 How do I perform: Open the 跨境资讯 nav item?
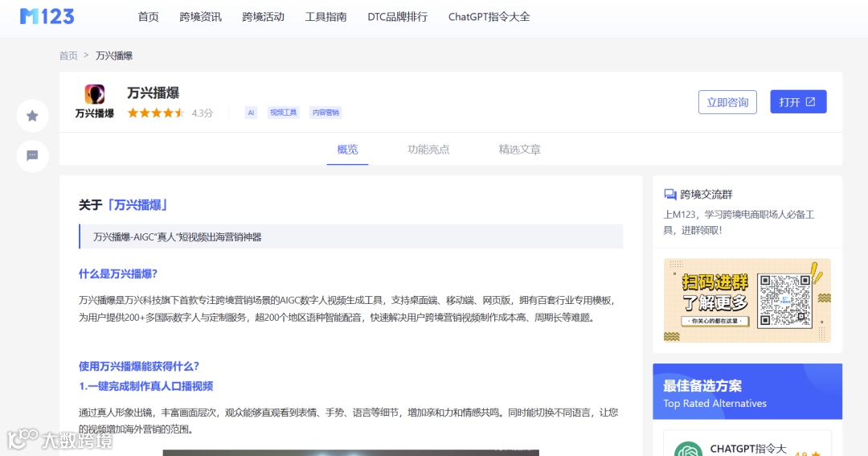click(200, 17)
